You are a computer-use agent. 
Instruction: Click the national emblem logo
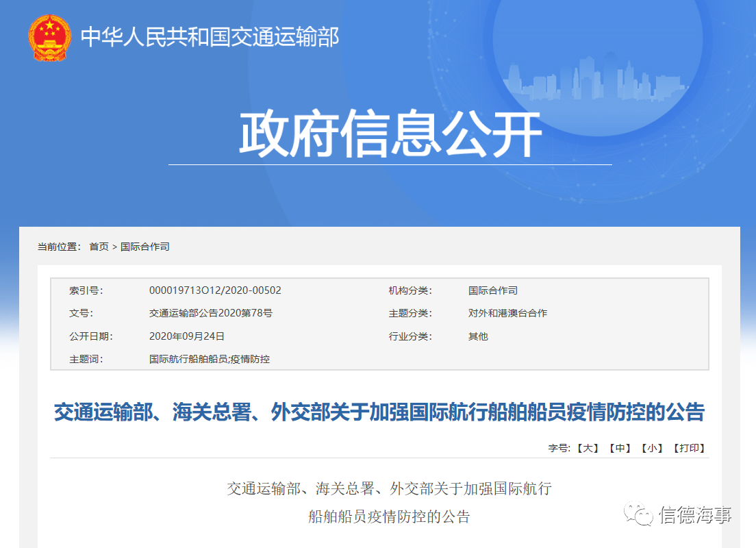click(50, 38)
